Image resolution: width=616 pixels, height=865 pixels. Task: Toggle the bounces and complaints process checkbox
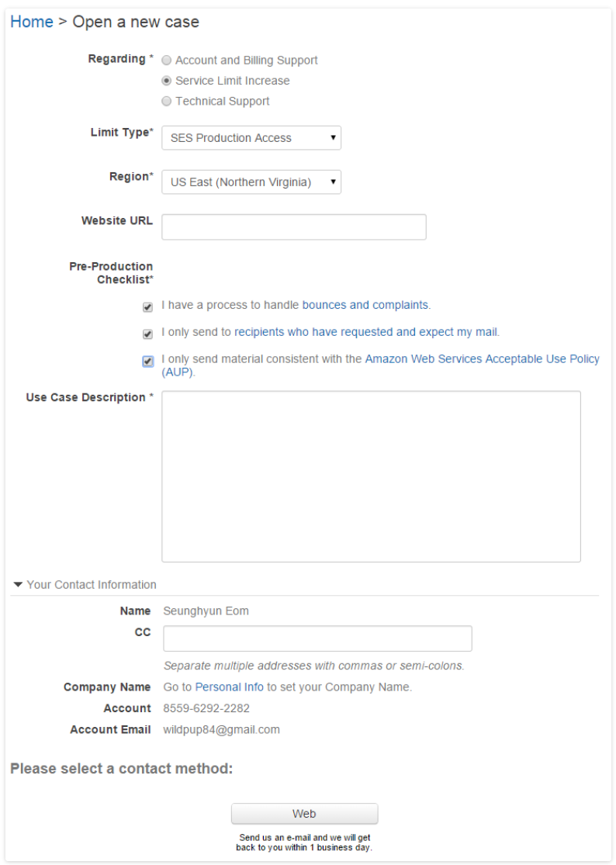point(148,306)
